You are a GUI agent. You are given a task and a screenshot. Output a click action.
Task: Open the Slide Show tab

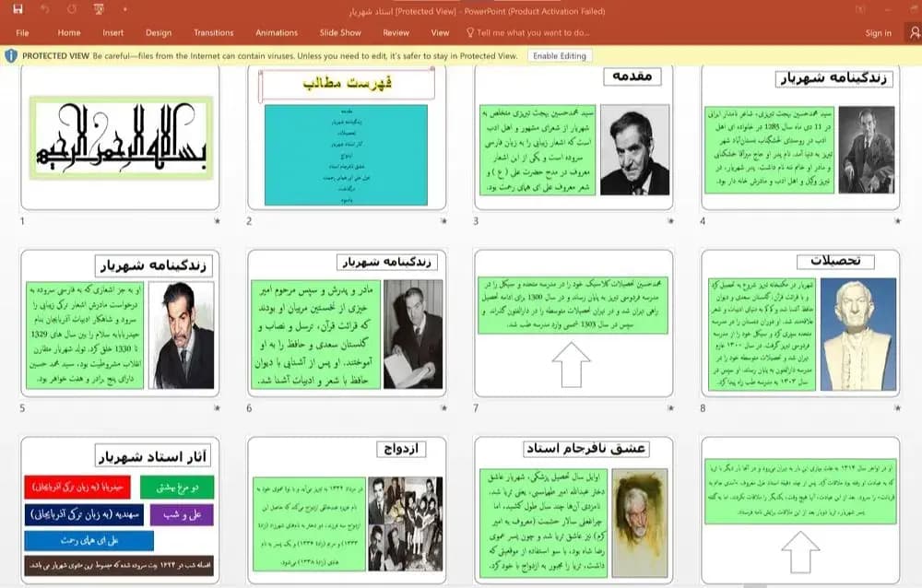point(340,33)
